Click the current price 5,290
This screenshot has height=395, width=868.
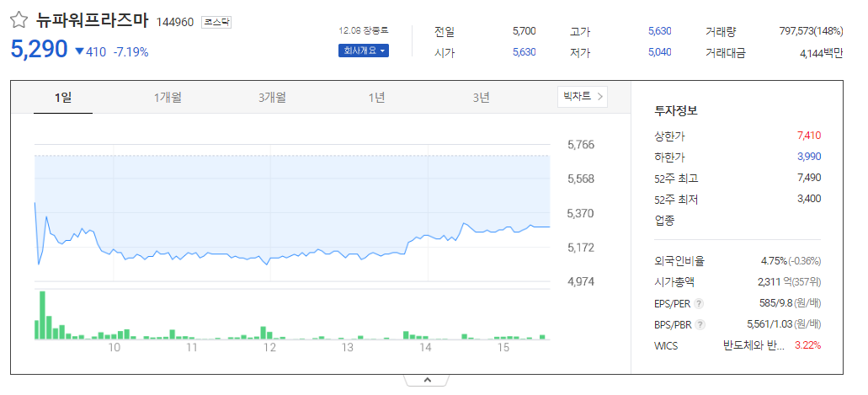pyautogui.click(x=39, y=50)
